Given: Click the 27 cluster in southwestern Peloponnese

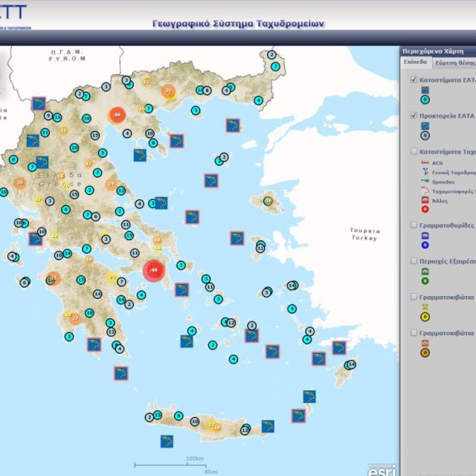Looking at the screenshot, I should click(x=75, y=318).
